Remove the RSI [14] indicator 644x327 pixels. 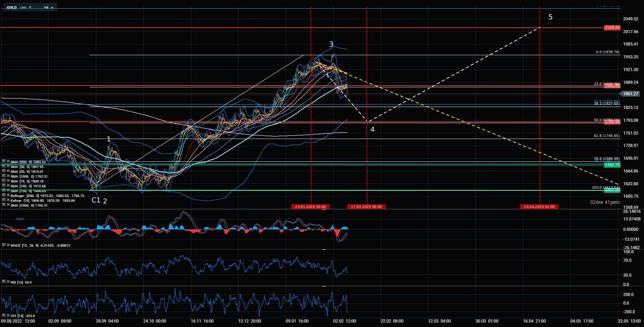pyautogui.click(x=8, y=282)
